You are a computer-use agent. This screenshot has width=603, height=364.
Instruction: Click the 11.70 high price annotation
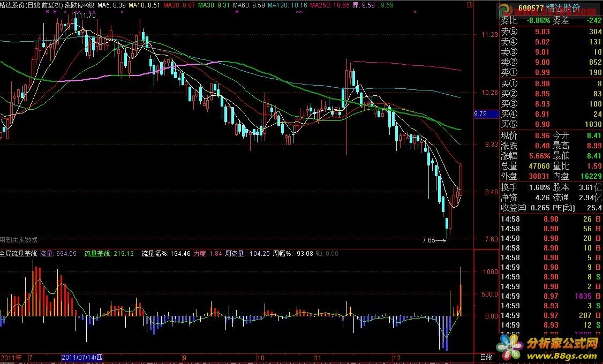(87, 16)
